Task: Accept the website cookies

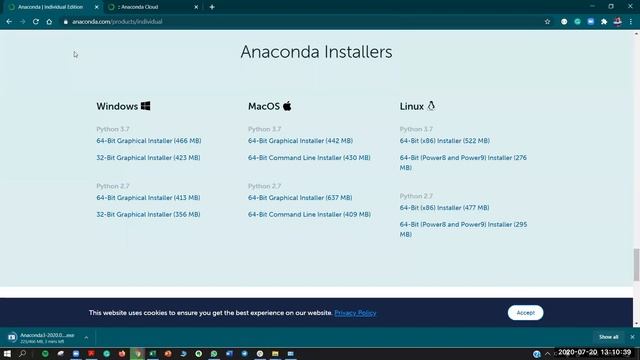Action: 525,313
